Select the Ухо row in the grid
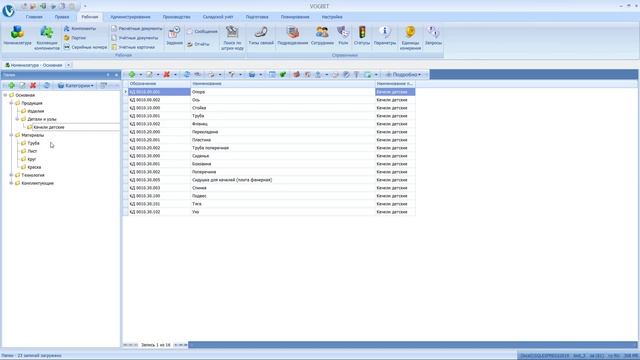 271,212
